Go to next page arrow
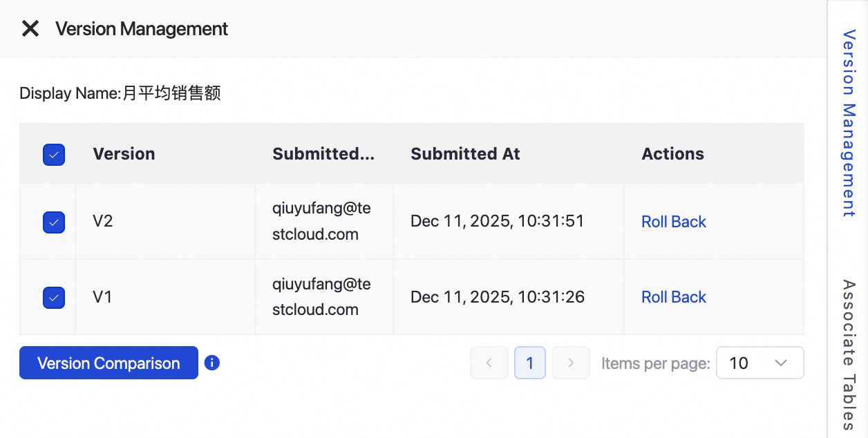The image size is (868, 438). click(x=571, y=363)
